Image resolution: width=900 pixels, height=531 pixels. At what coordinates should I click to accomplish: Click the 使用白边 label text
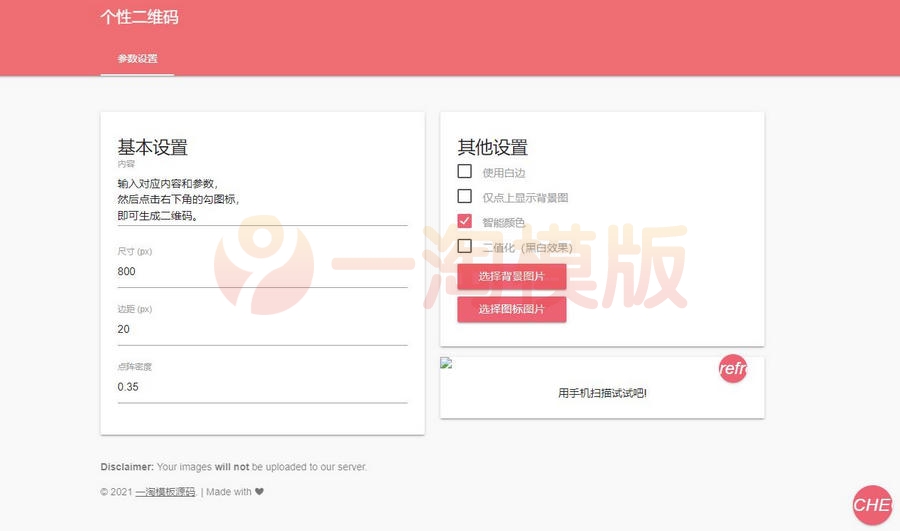click(503, 173)
